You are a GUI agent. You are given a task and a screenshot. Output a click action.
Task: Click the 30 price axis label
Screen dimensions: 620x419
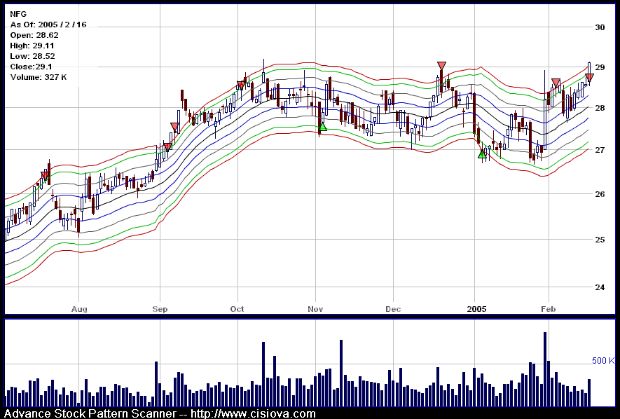point(600,27)
